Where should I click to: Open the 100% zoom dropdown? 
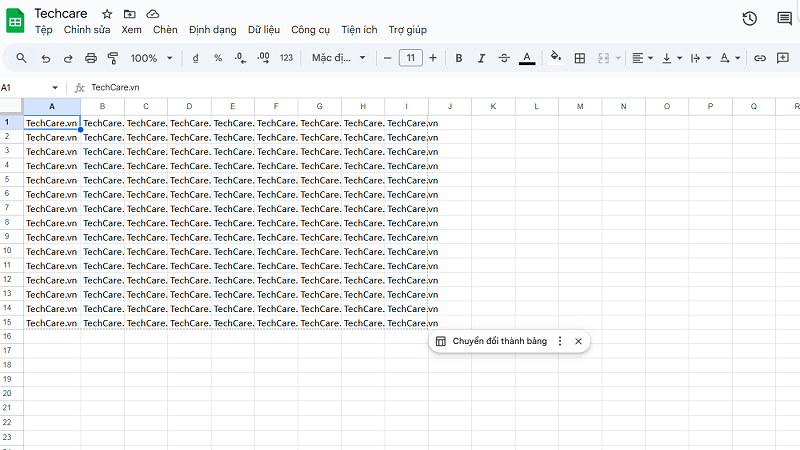(152, 58)
